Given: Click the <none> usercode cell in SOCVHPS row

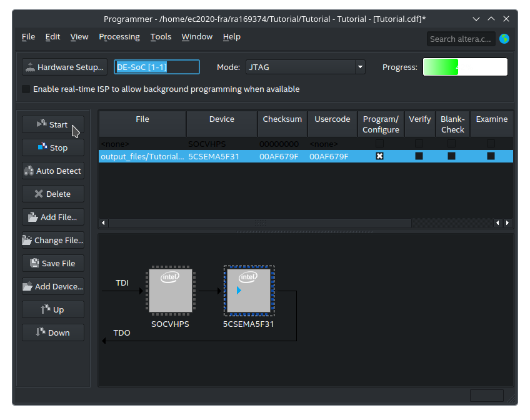Looking at the screenshot, I should pyautogui.click(x=332, y=144).
